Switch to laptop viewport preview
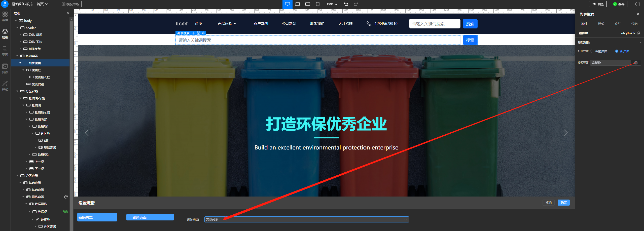This screenshot has width=644, height=231. point(298,4)
